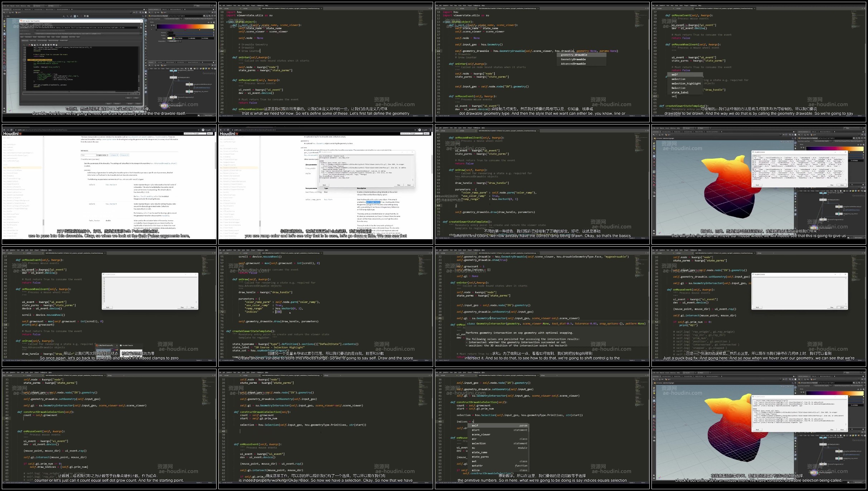Click Clear in console over GeometryDrawable docs page
This screenshot has width=868, height=491.
pyautogui.click(x=399, y=185)
